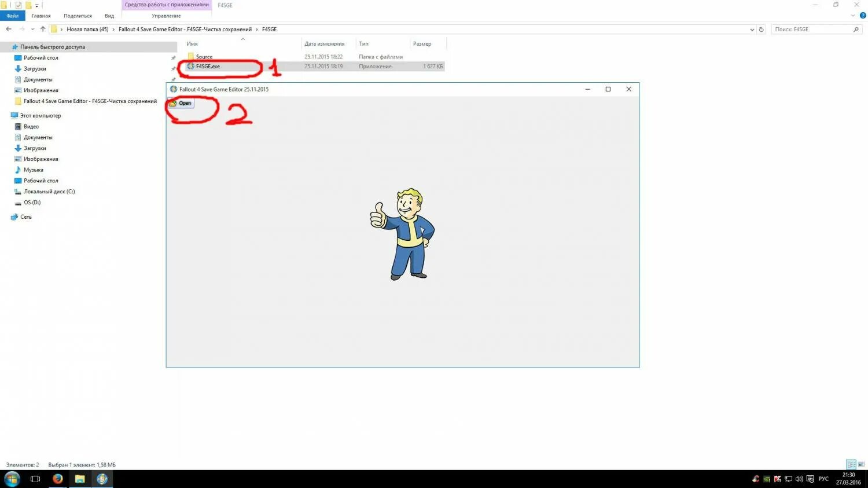Open Локальный диск (C:) in sidebar
Image resolution: width=868 pixels, height=488 pixels.
pyautogui.click(x=49, y=192)
